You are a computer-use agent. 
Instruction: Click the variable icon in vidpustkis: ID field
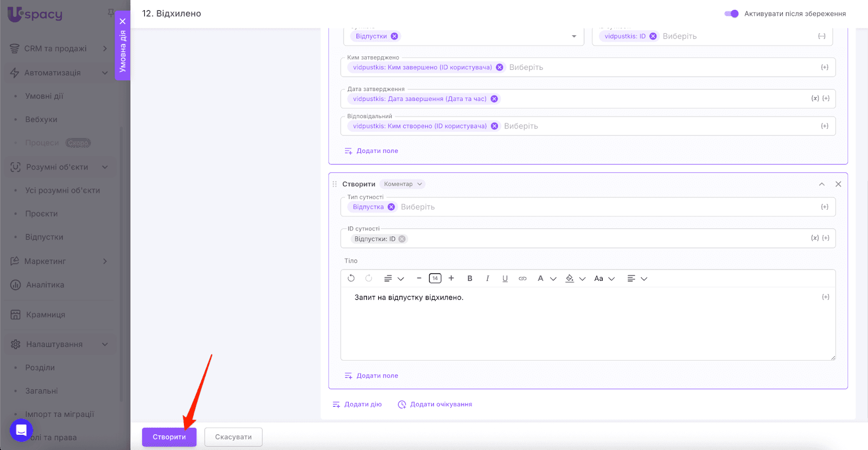[822, 36]
